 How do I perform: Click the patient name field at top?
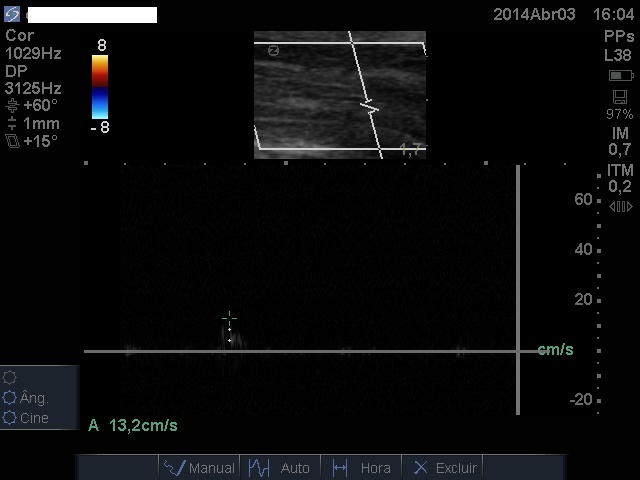point(92,15)
